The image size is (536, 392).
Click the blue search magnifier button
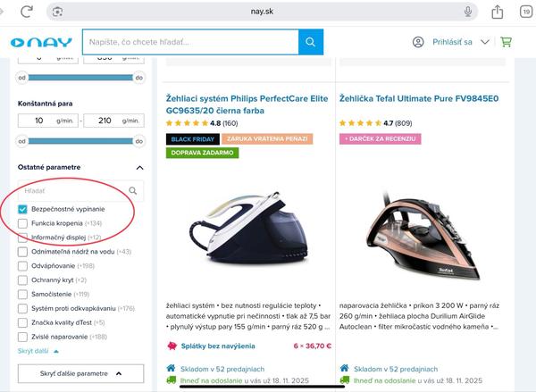point(310,42)
